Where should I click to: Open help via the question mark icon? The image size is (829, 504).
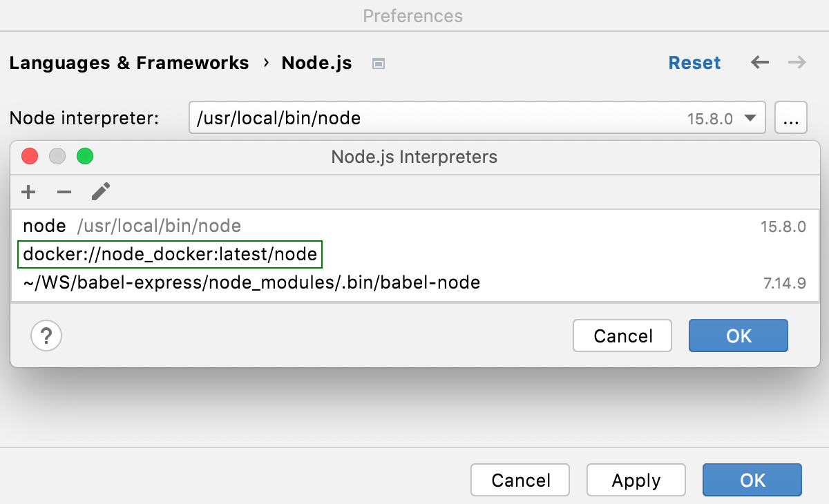point(46,336)
